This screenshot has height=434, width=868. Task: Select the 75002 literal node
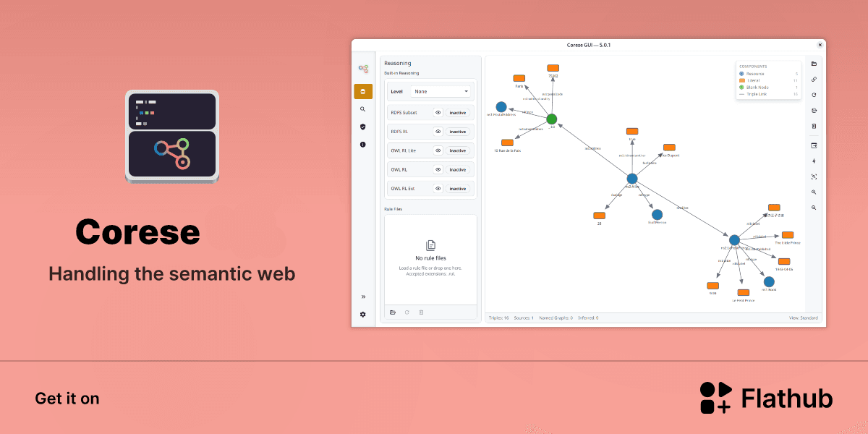tap(553, 68)
